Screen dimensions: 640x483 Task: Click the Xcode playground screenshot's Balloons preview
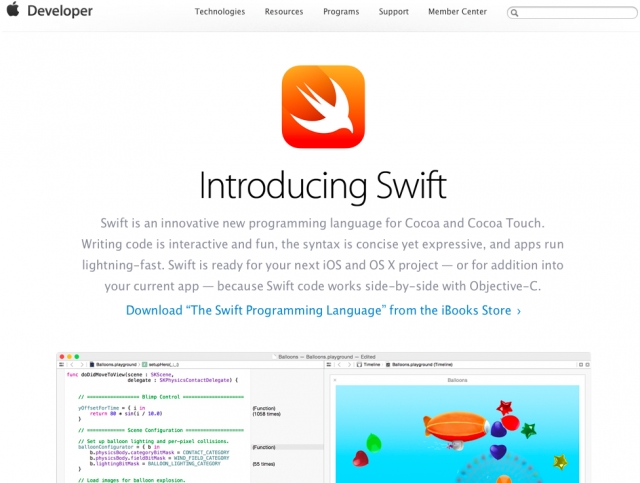457,434
